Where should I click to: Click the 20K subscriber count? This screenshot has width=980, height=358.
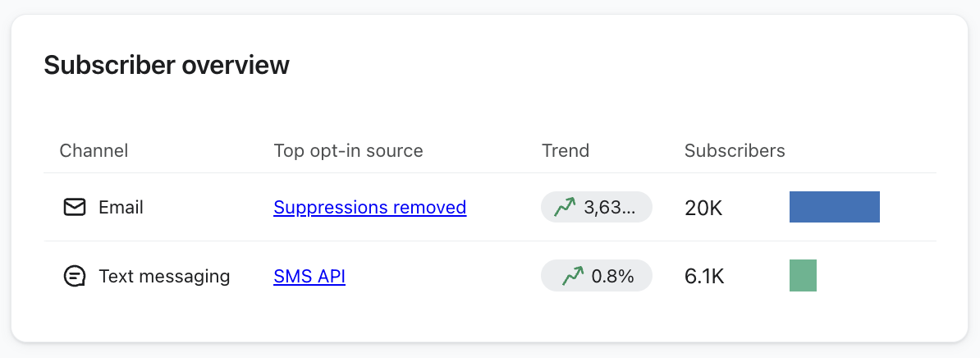[703, 209]
